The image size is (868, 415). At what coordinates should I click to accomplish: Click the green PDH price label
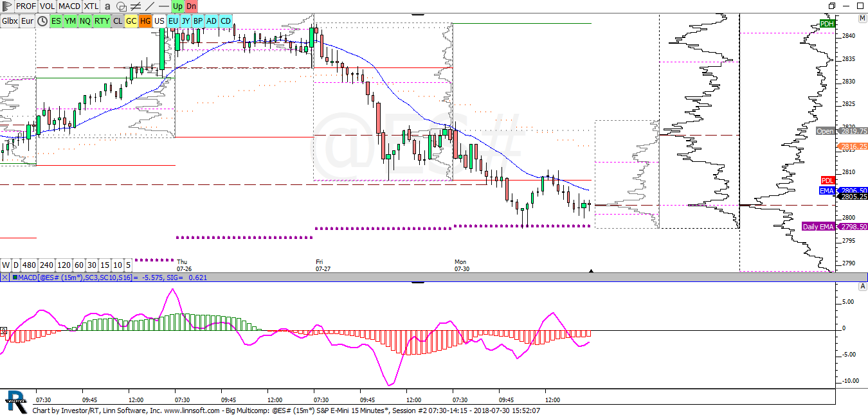coord(827,24)
